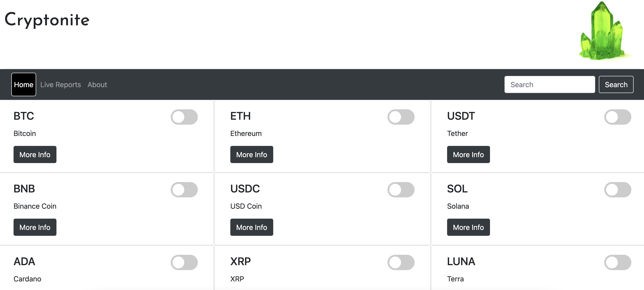Open the About page
This screenshot has height=290, width=644.
pyautogui.click(x=97, y=84)
